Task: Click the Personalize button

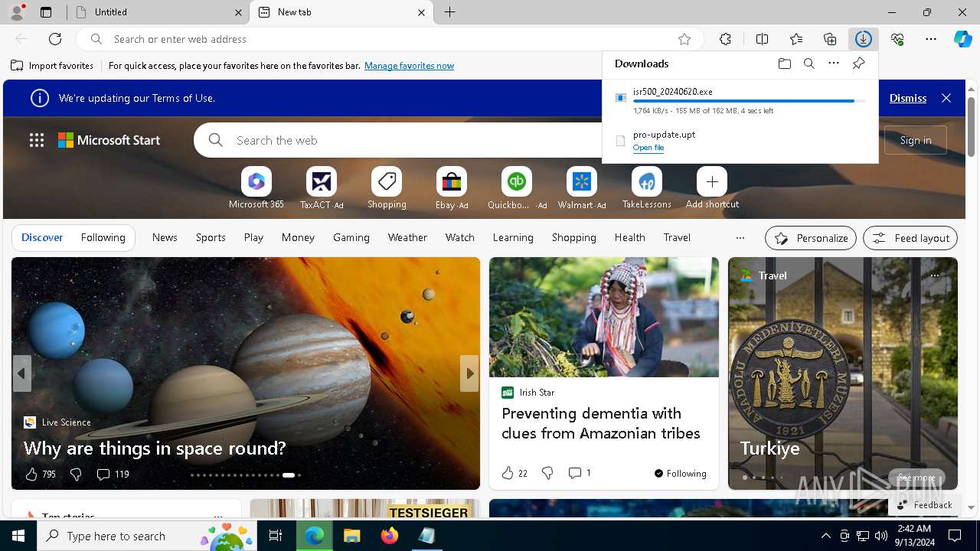Action: 811,238
